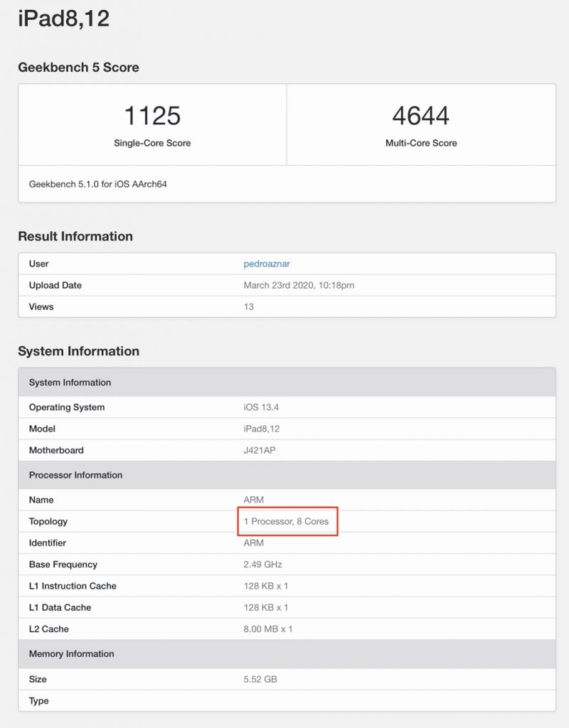569x728 pixels.
Task: Click the iPad8,12 page title
Action: pos(63,18)
